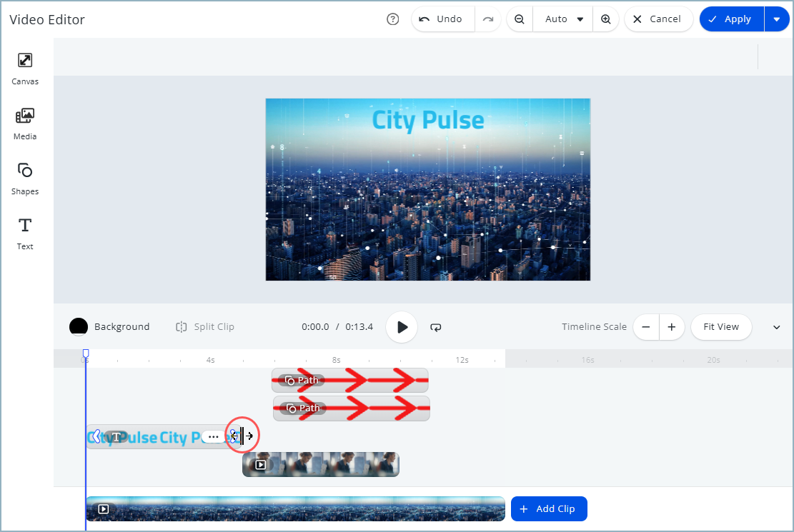The width and height of the screenshot is (794, 532).
Task: Collapse the timeline panel chevron
Action: (777, 327)
